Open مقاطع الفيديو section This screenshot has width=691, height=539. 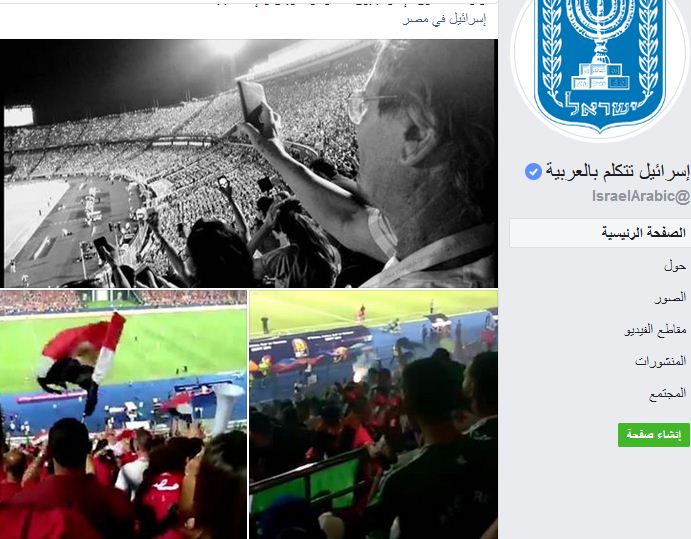pos(655,330)
